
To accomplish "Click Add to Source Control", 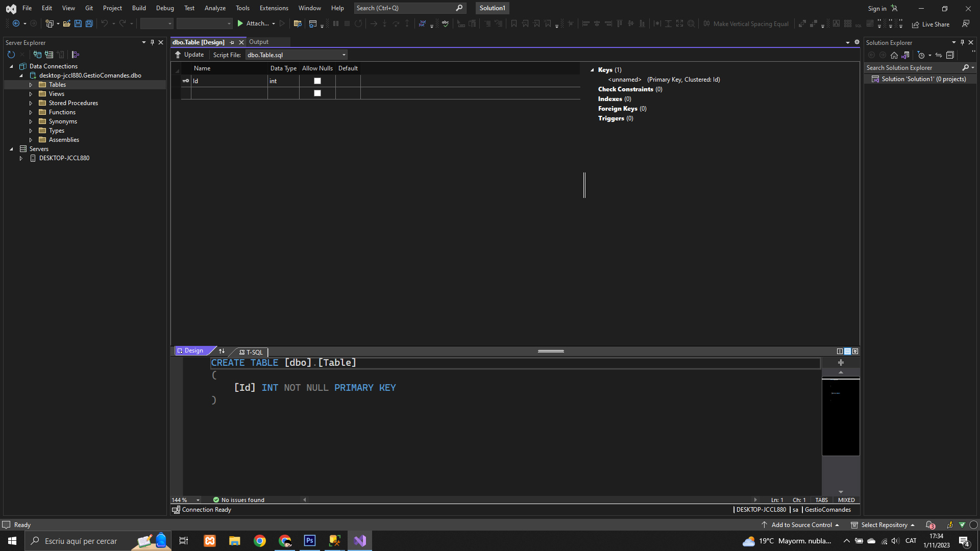I will pyautogui.click(x=801, y=524).
